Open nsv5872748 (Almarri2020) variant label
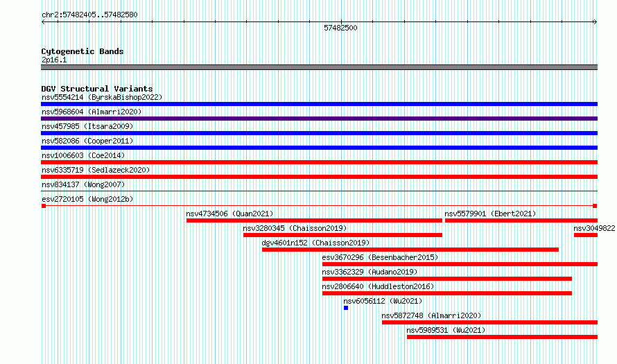The height and width of the screenshot is (364, 617). click(431, 315)
